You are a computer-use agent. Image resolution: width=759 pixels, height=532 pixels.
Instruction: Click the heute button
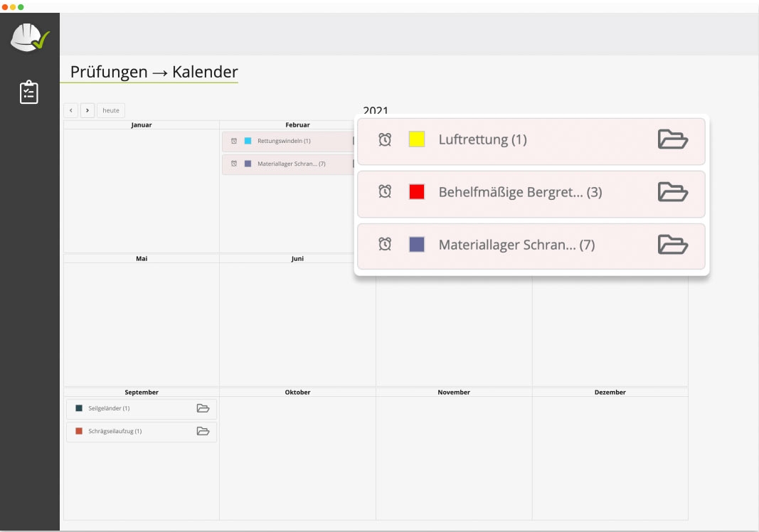[111, 110]
